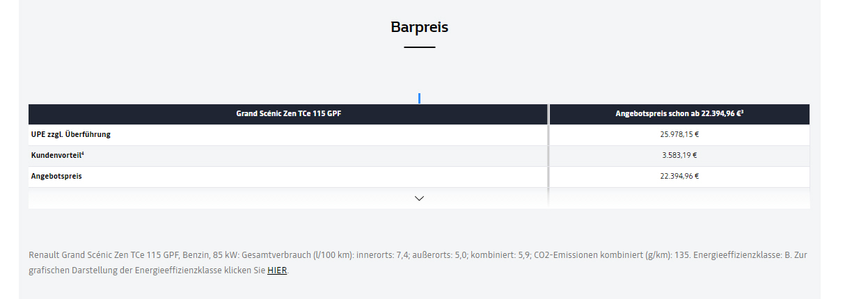Click the faded empty row beside the chevron
Screen dimensions: 868x299
point(679,198)
